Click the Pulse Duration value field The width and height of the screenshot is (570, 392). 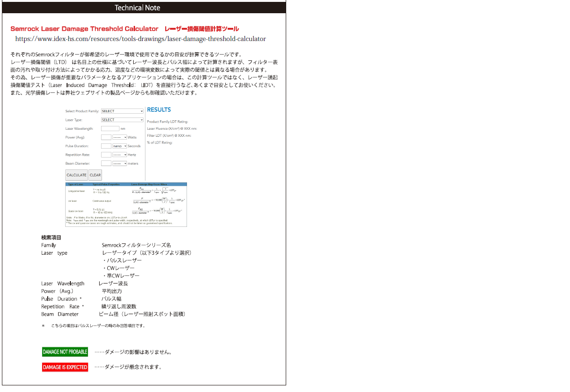pyautogui.click(x=106, y=145)
